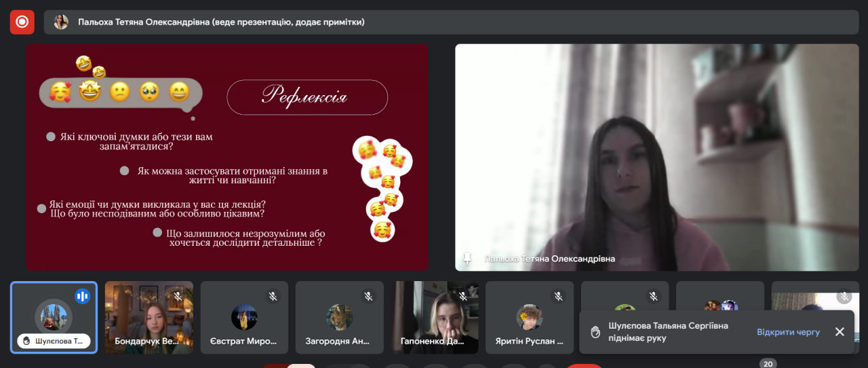The height and width of the screenshot is (368, 868).
Task: Click the raised-hand chip labeled Шулєпова Т...
Action: click(54, 342)
